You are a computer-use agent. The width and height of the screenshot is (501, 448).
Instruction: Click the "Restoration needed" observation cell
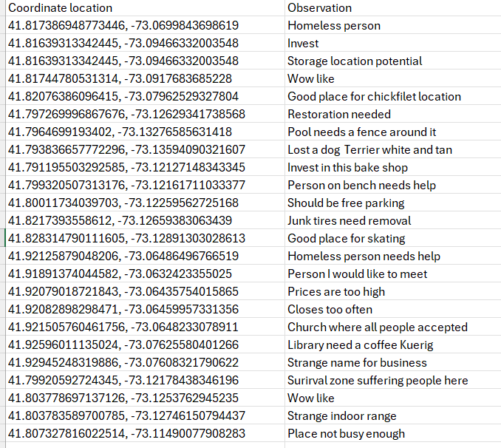(x=339, y=115)
